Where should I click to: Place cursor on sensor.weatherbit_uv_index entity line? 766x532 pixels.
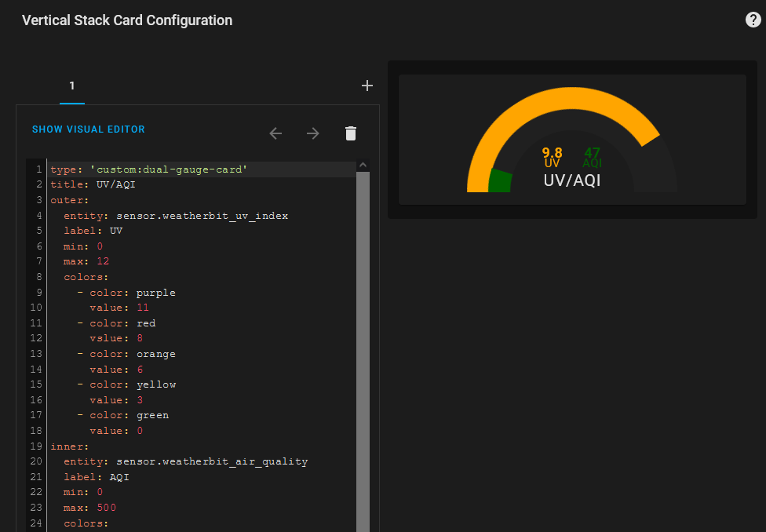pos(181,216)
